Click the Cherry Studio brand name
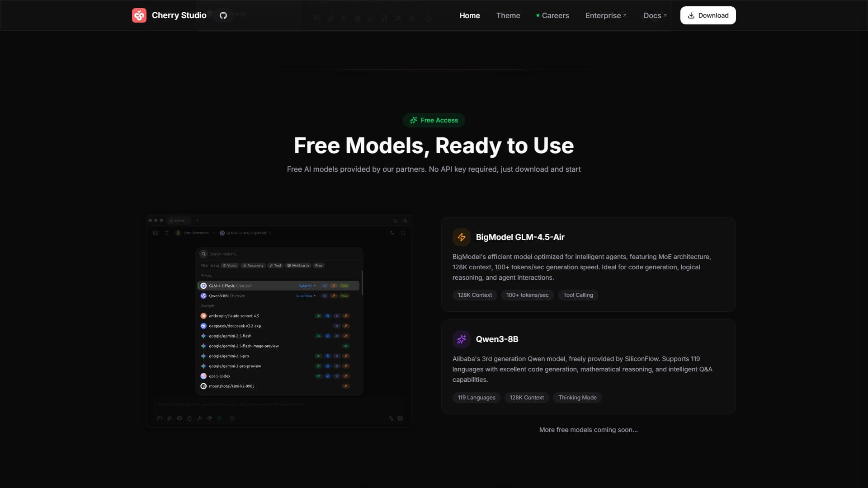This screenshot has height=488, width=868. pos(179,15)
